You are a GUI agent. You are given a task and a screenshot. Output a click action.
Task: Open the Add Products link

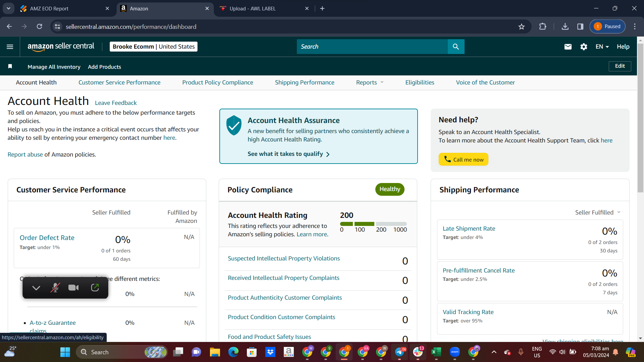[104, 67]
